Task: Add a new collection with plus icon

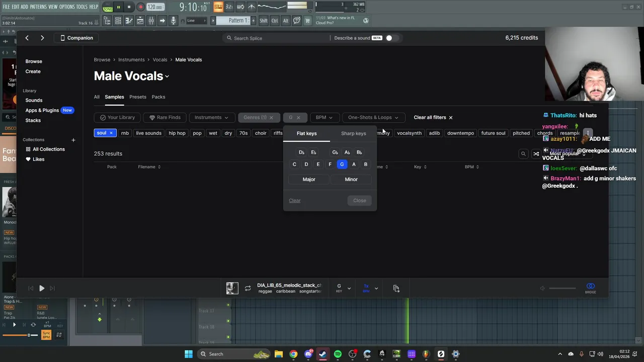Action: point(73,140)
